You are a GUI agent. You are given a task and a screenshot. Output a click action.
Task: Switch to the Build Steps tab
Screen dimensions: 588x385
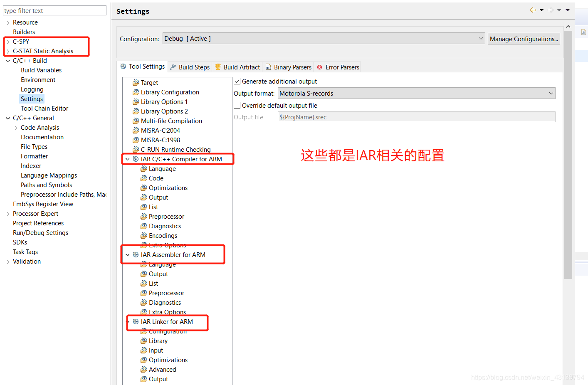coord(190,67)
